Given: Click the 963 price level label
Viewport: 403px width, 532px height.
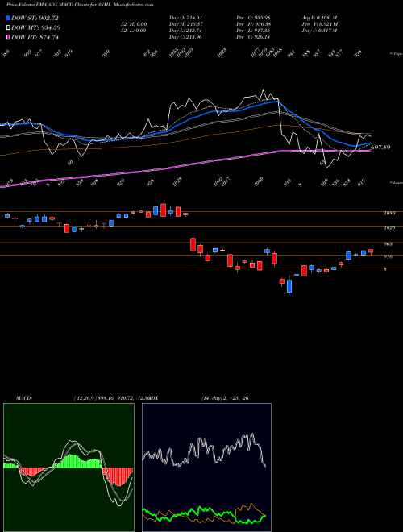Looking at the screenshot, I should click(388, 244).
